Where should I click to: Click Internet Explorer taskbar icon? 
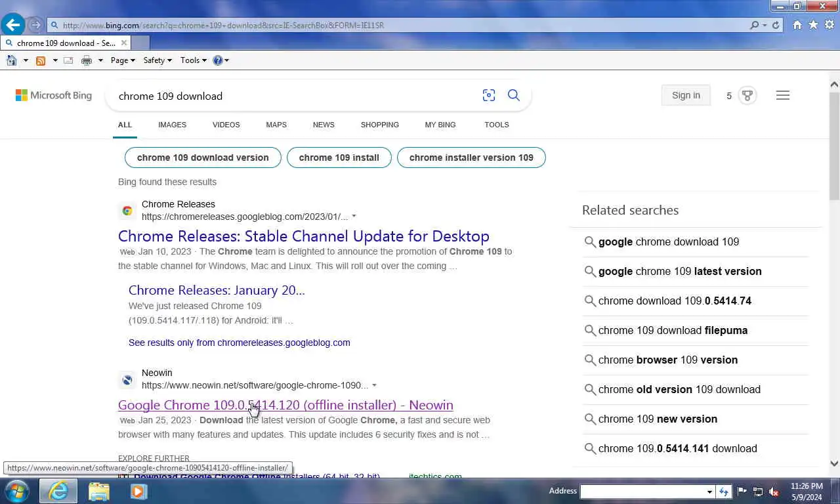click(x=58, y=491)
